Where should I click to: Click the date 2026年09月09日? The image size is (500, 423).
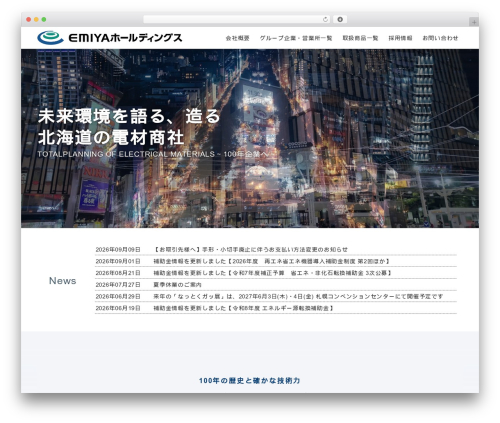(118, 249)
